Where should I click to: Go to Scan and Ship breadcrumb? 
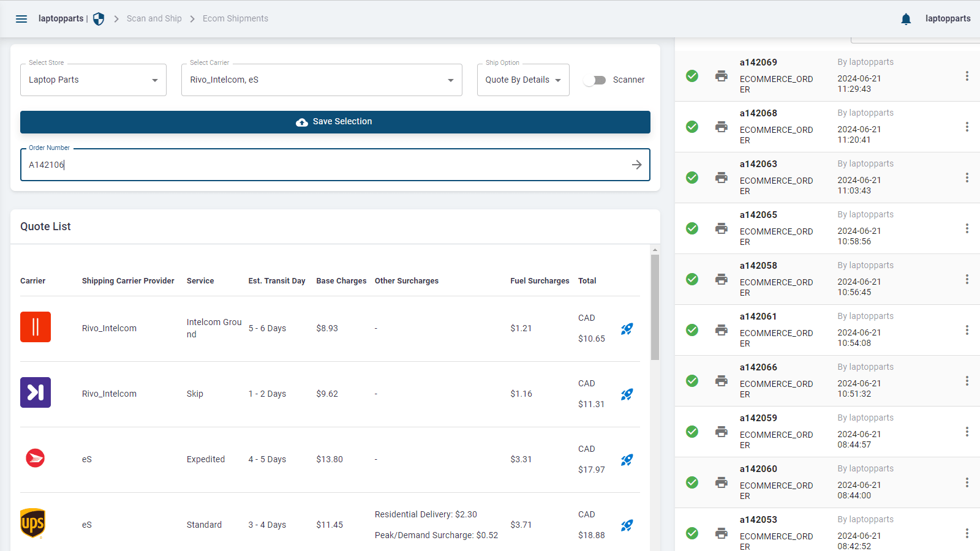tap(154, 19)
